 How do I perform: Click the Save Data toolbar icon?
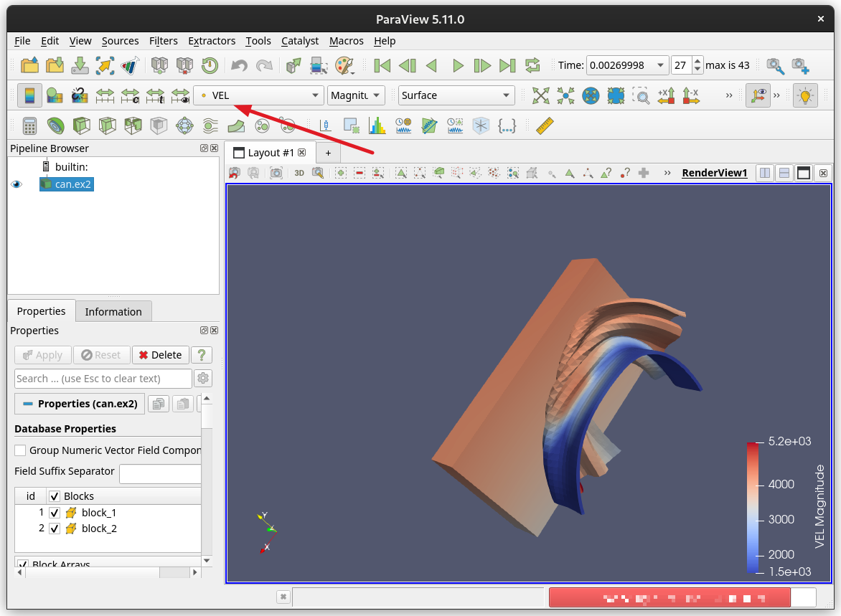tap(80, 65)
